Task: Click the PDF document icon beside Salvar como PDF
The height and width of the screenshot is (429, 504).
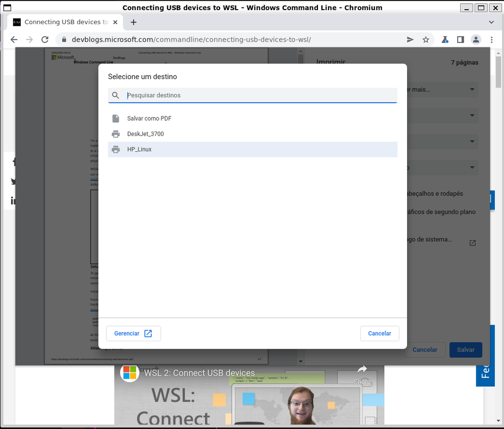Action: pos(116,118)
